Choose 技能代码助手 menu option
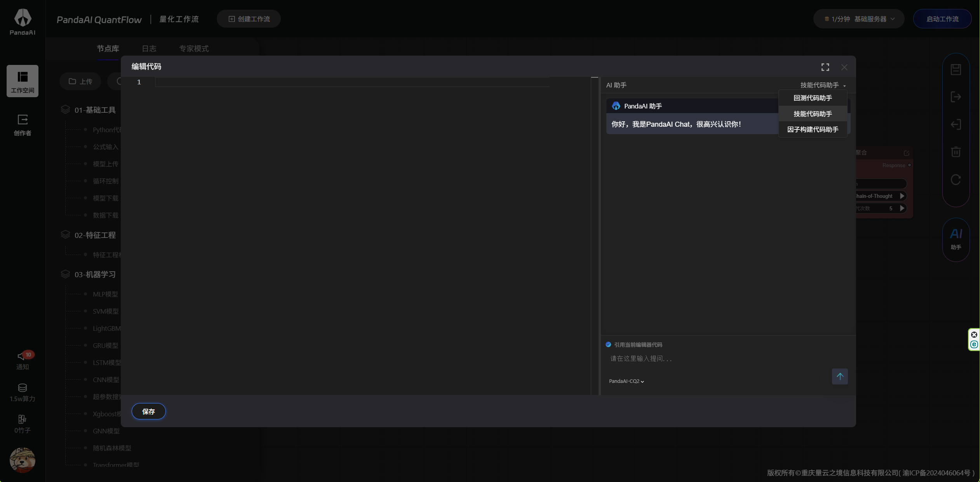Viewport: 980px width, 482px height. [813, 114]
